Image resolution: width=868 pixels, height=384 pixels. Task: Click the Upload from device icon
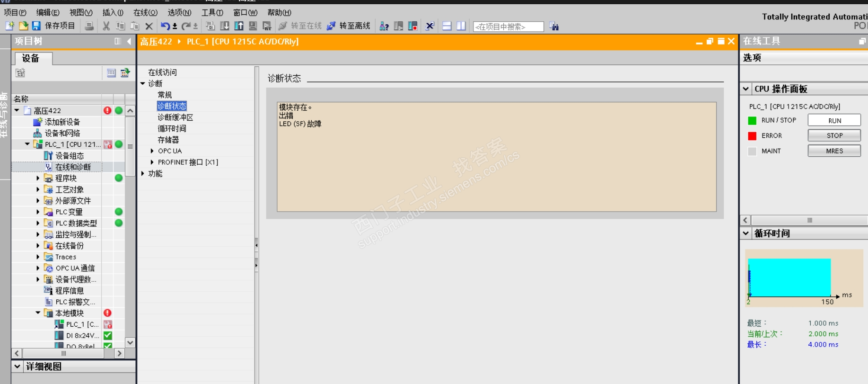pos(239,26)
